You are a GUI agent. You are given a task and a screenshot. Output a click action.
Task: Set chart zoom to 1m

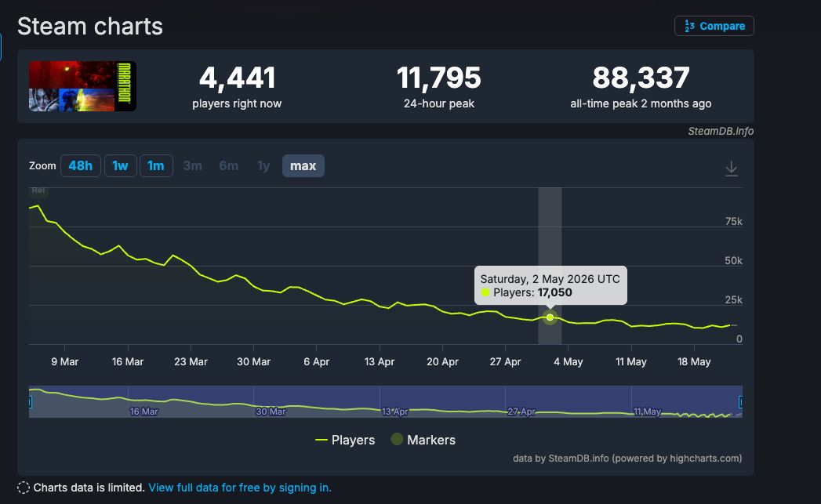click(x=156, y=166)
